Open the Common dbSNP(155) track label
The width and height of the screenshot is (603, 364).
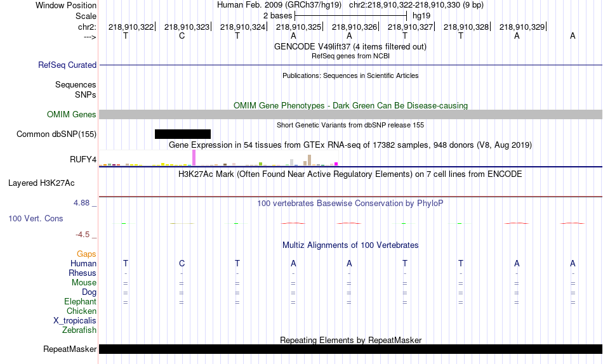click(x=56, y=134)
